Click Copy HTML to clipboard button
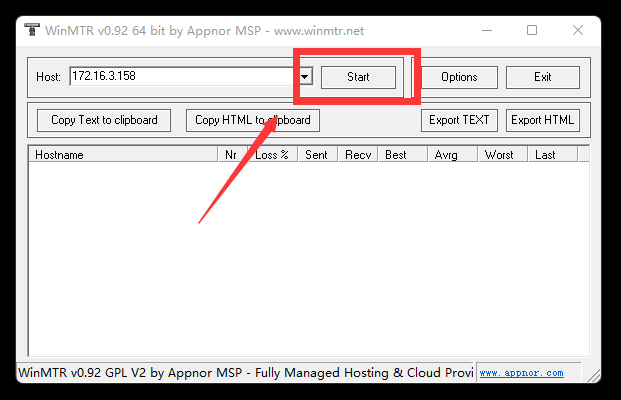This screenshot has height=400, width=621. pyautogui.click(x=253, y=120)
